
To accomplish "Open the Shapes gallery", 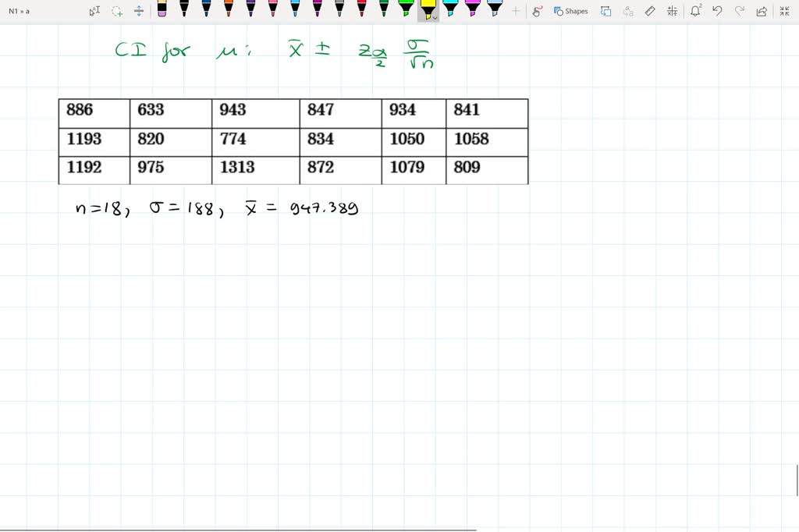I will 570,11.
